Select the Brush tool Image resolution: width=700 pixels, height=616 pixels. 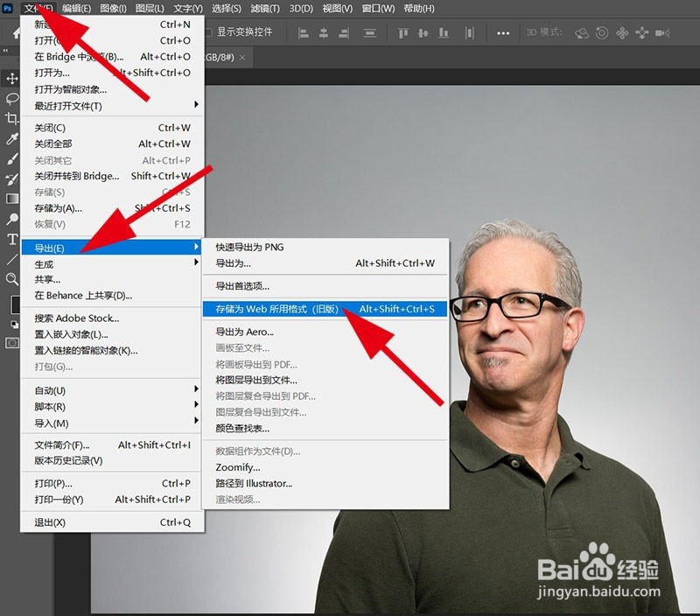12,158
